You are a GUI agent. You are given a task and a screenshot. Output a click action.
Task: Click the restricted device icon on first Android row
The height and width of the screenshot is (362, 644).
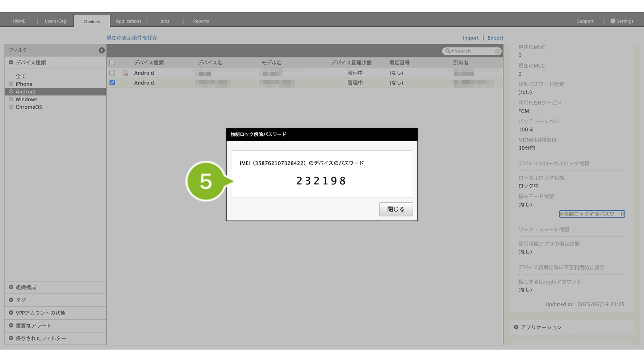pos(126,73)
